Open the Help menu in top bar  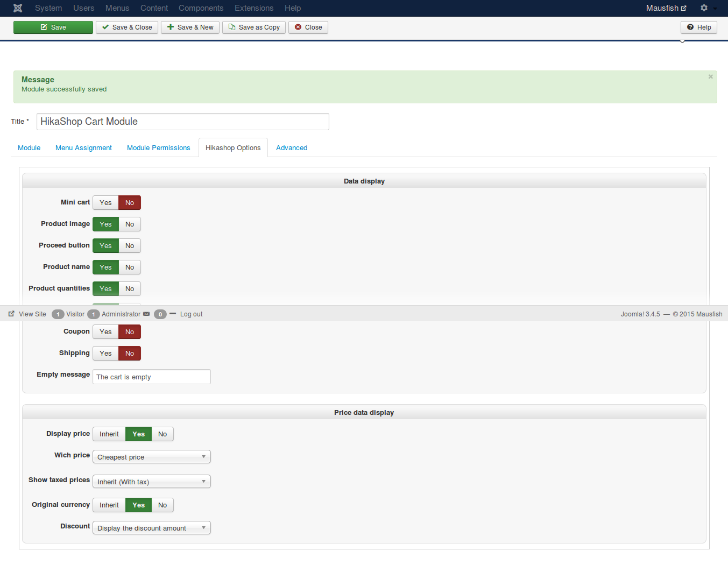coord(293,8)
